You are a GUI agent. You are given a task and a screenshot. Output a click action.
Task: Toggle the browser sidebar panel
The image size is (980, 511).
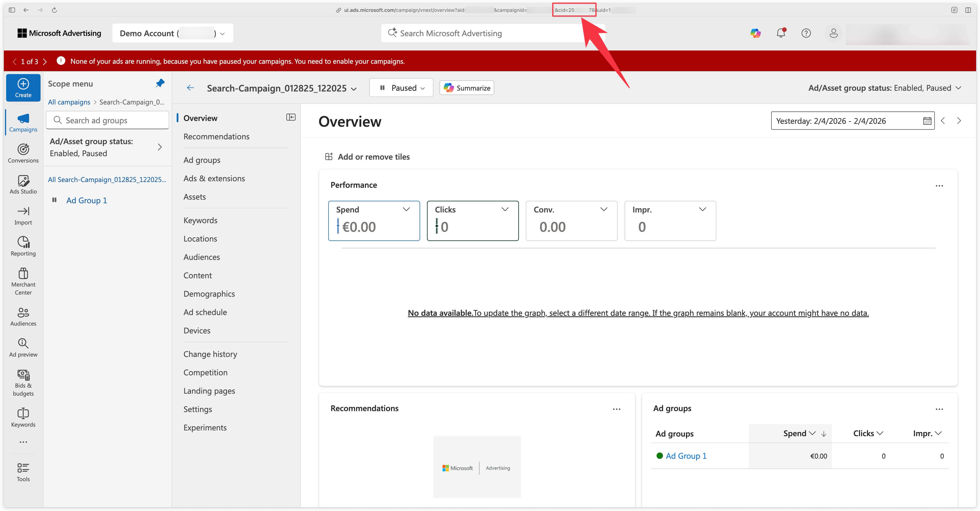coord(11,10)
